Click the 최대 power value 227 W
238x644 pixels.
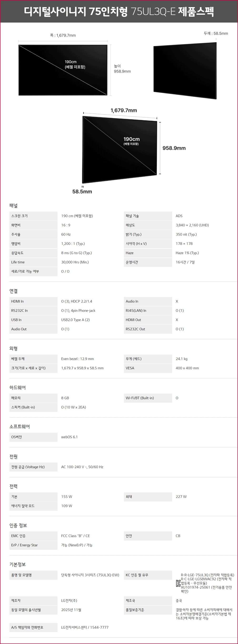pos(181,497)
